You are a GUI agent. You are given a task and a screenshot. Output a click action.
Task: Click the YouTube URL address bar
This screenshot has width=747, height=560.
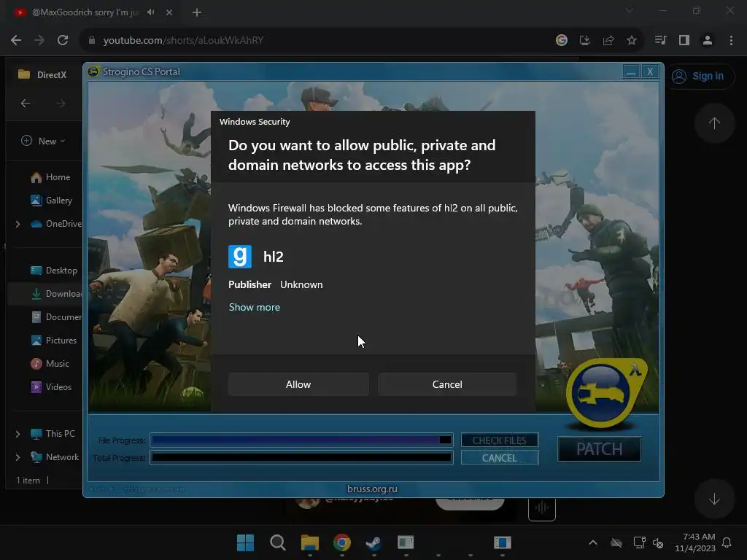point(314,41)
